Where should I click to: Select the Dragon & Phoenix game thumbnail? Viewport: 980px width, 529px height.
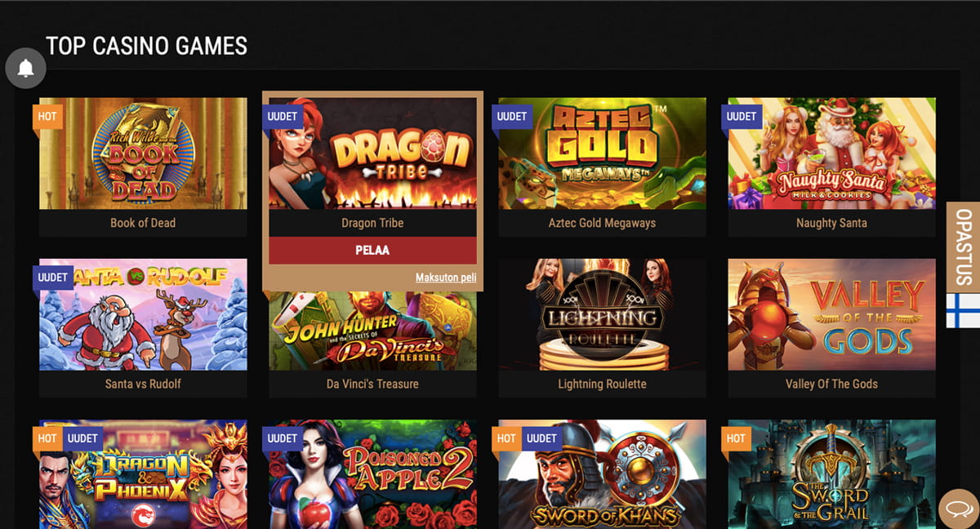143,474
